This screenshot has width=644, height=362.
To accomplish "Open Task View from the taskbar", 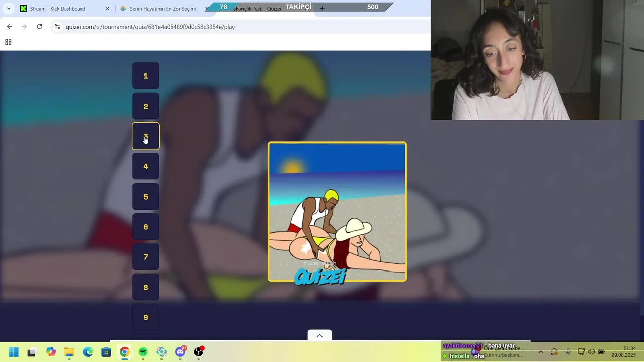I will point(32,352).
